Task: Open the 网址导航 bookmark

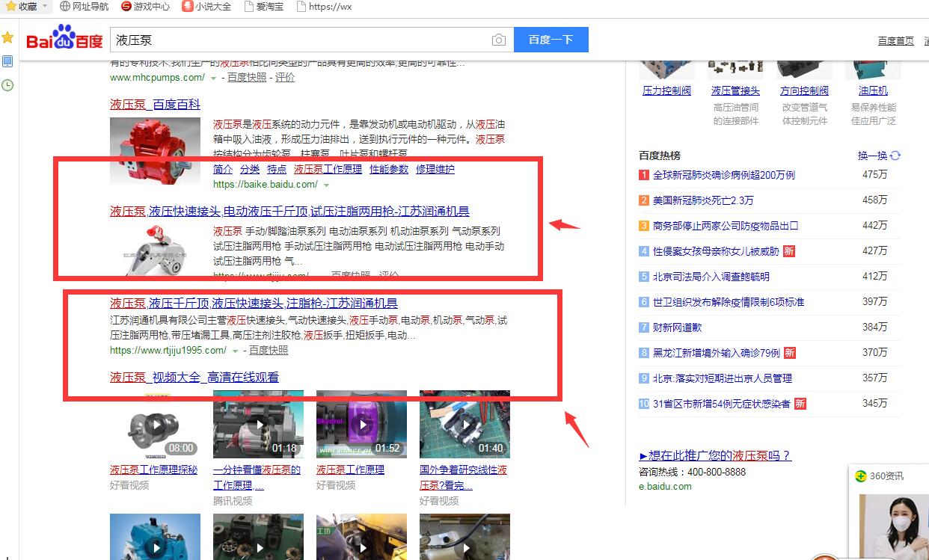Action: [84, 6]
